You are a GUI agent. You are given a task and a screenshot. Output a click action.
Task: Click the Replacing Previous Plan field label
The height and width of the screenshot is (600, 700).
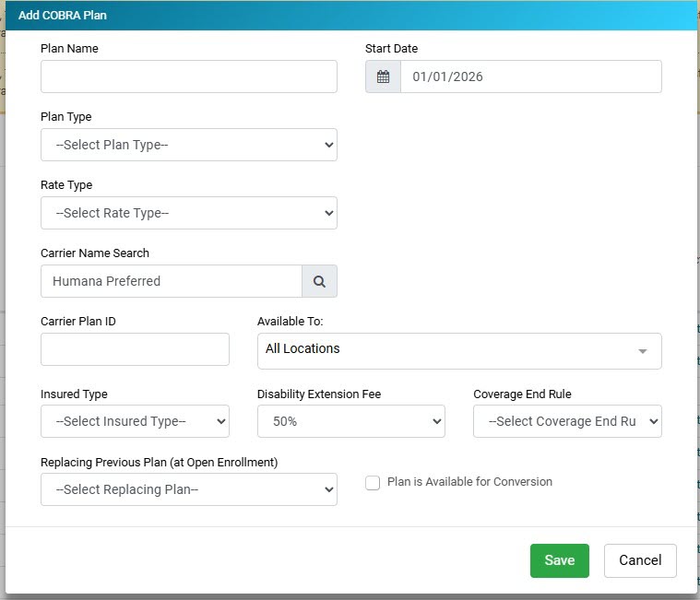click(159, 462)
